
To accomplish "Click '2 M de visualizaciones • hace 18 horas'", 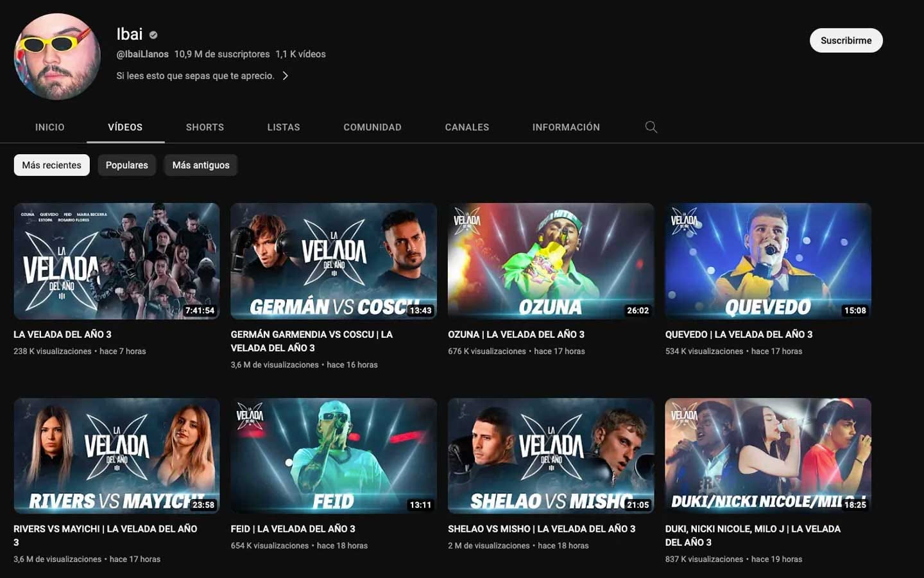I will (x=518, y=546).
